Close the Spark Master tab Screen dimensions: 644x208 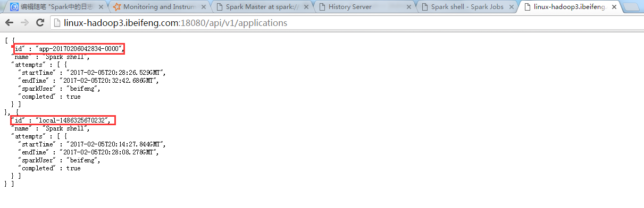pos(306,7)
